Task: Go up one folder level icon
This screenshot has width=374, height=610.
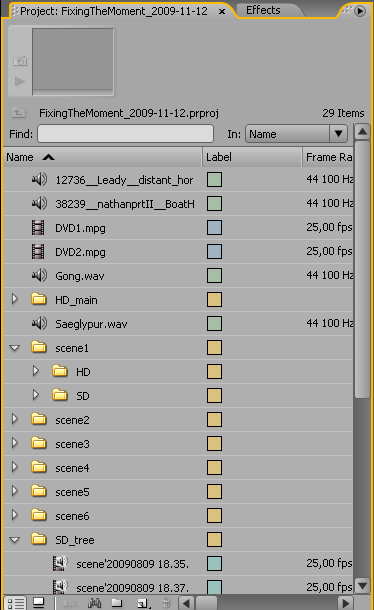Action: click(x=18, y=112)
